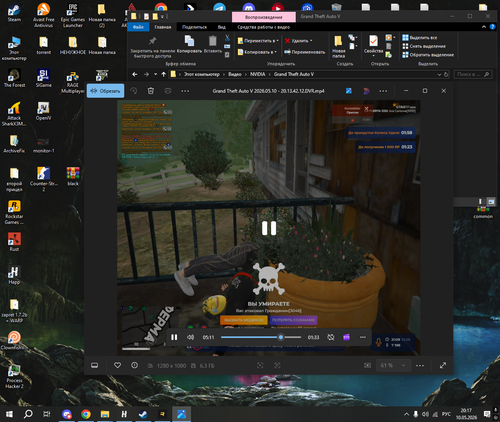Click NVIDIA in the address path
This screenshot has height=422, width=500.
pos(257,74)
